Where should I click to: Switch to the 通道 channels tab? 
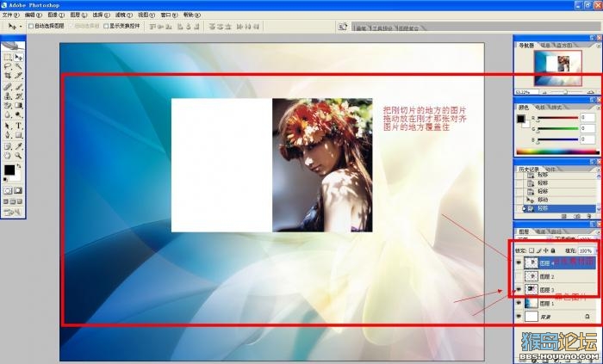[542, 231]
